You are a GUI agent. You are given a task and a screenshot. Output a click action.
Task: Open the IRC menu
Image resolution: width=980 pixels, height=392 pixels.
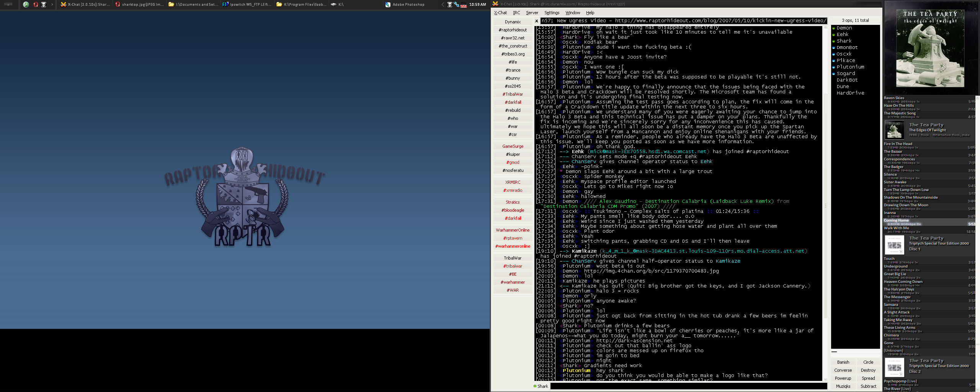516,13
